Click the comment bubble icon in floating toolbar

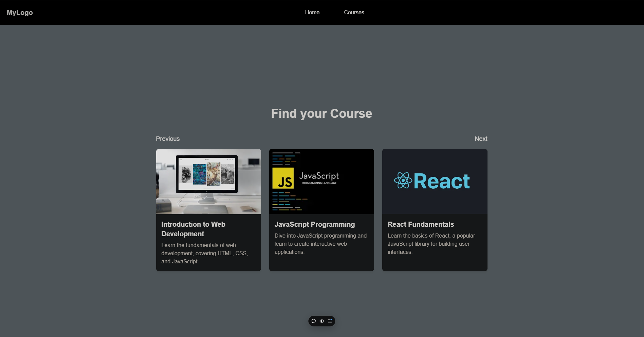click(x=314, y=321)
